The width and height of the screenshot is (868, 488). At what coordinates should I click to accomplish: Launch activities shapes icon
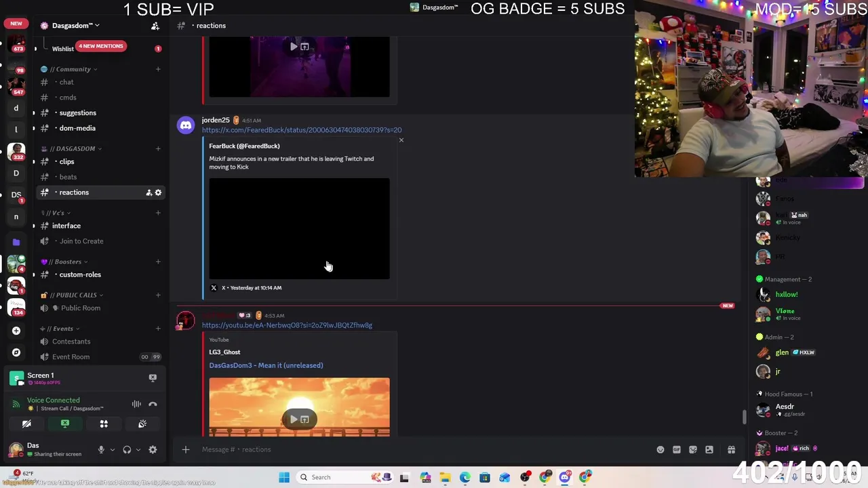104,424
